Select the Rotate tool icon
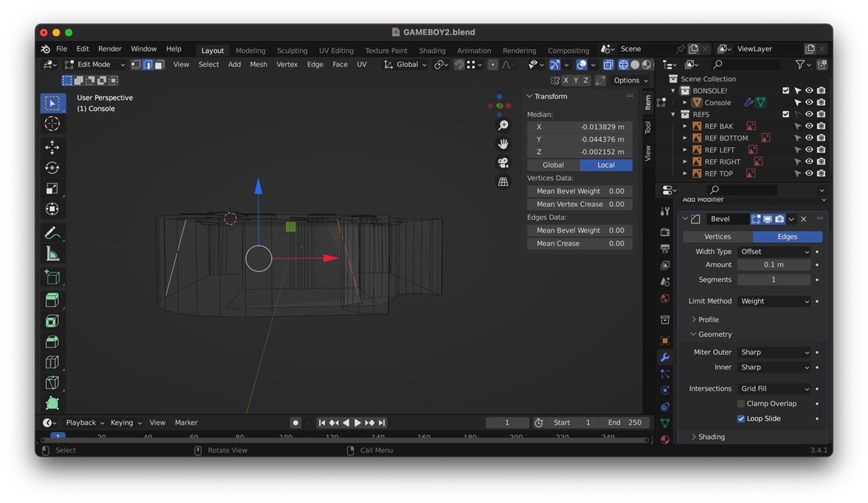The height and width of the screenshot is (503, 868). point(52,168)
